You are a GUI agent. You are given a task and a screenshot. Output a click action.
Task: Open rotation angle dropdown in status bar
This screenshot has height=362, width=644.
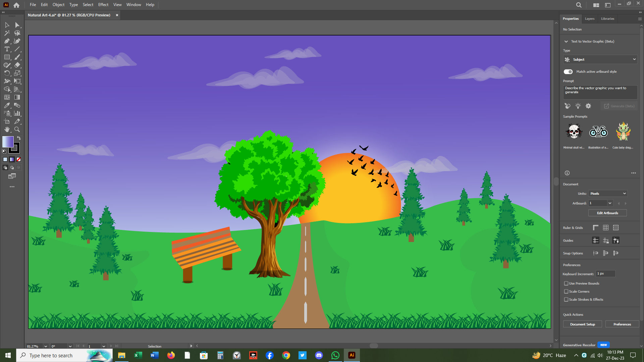[x=70, y=346]
